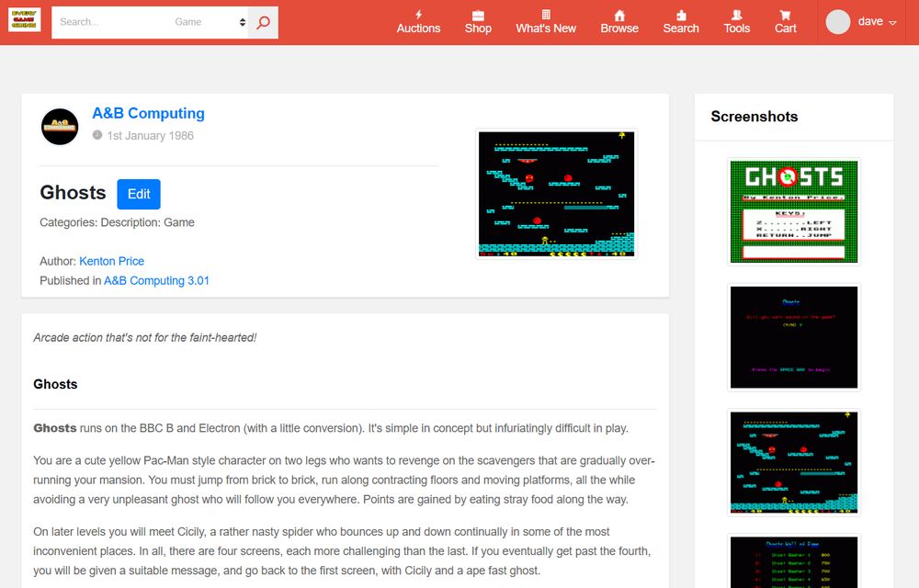Select the What's New menu label

pos(546,28)
